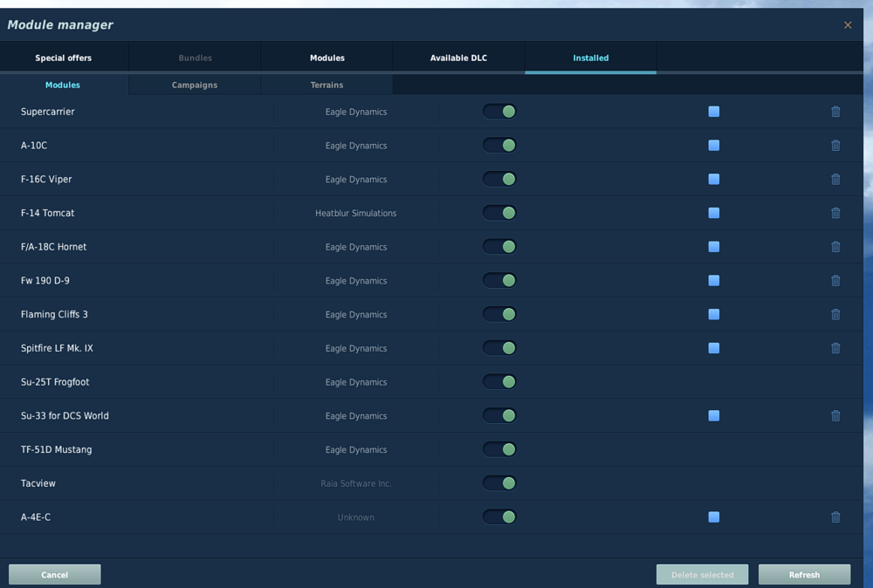Switch to top-level Modules tab
Image resolution: width=873 pixels, height=588 pixels.
(327, 58)
